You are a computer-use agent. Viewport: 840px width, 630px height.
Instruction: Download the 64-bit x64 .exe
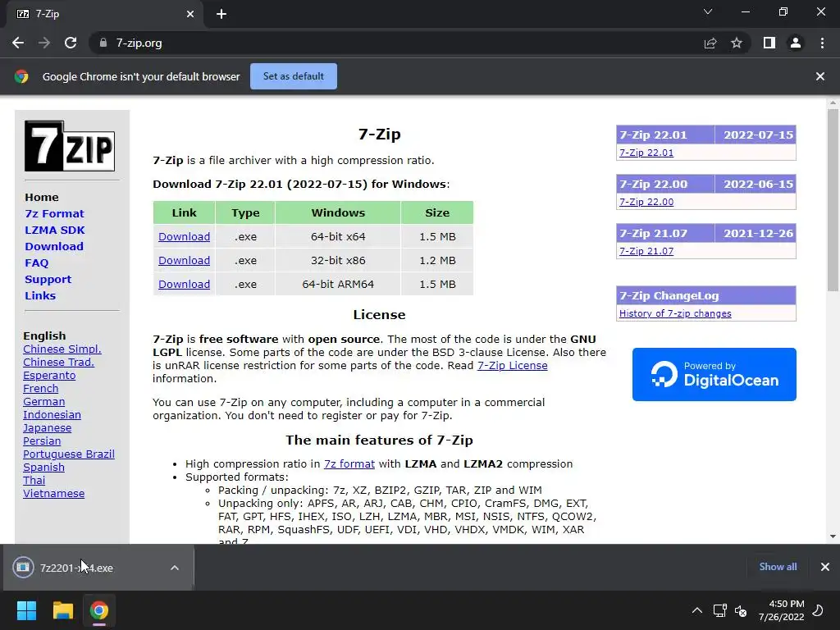click(x=185, y=237)
